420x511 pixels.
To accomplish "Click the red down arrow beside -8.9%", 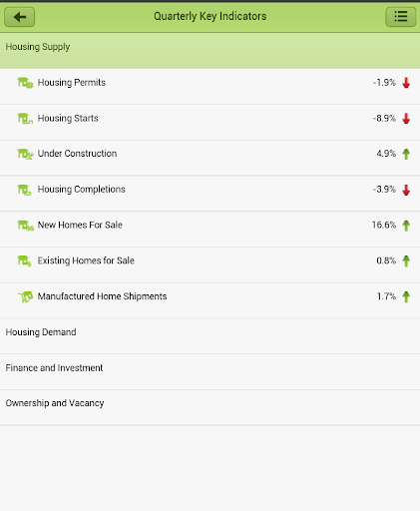I will 406,119.
